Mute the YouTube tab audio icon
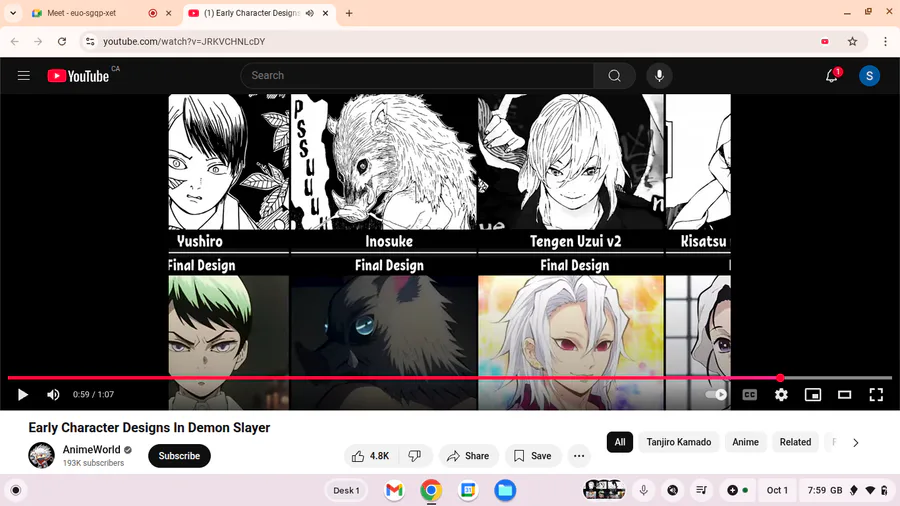This screenshot has height=506, width=900. 310,13
